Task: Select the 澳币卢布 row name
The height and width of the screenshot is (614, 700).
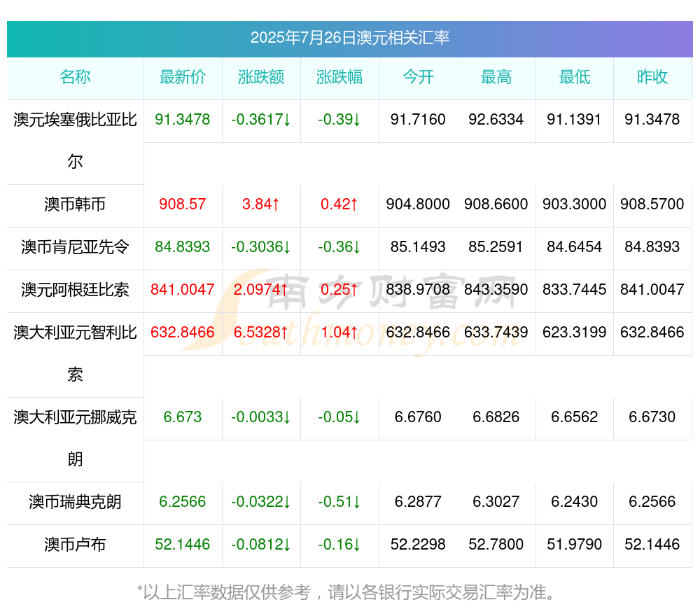Action: point(75,545)
